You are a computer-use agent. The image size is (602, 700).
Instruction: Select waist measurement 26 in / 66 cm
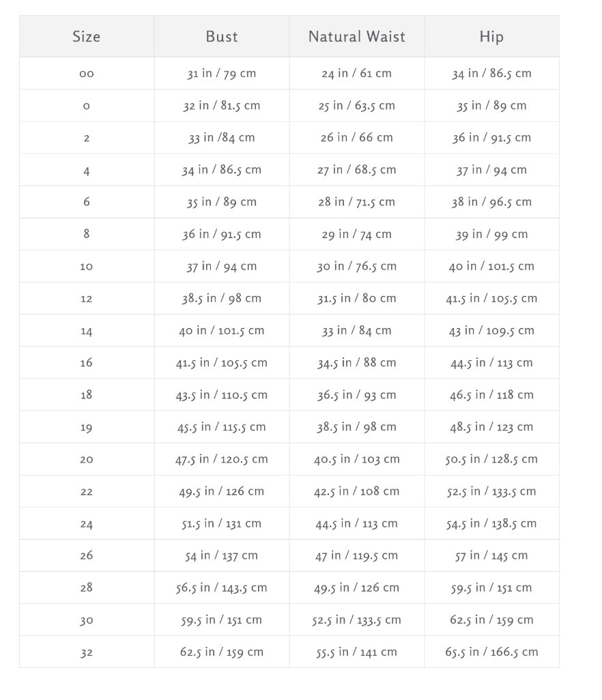tap(357, 138)
